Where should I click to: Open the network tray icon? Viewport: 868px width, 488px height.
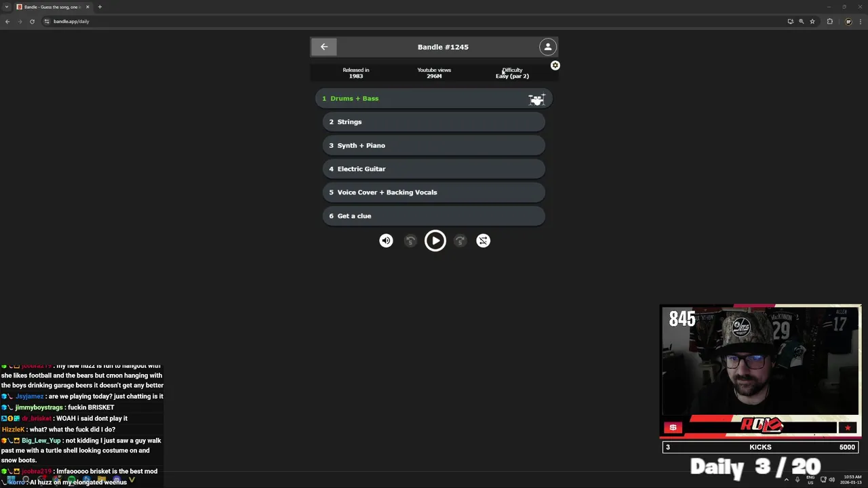pos(823,480)
